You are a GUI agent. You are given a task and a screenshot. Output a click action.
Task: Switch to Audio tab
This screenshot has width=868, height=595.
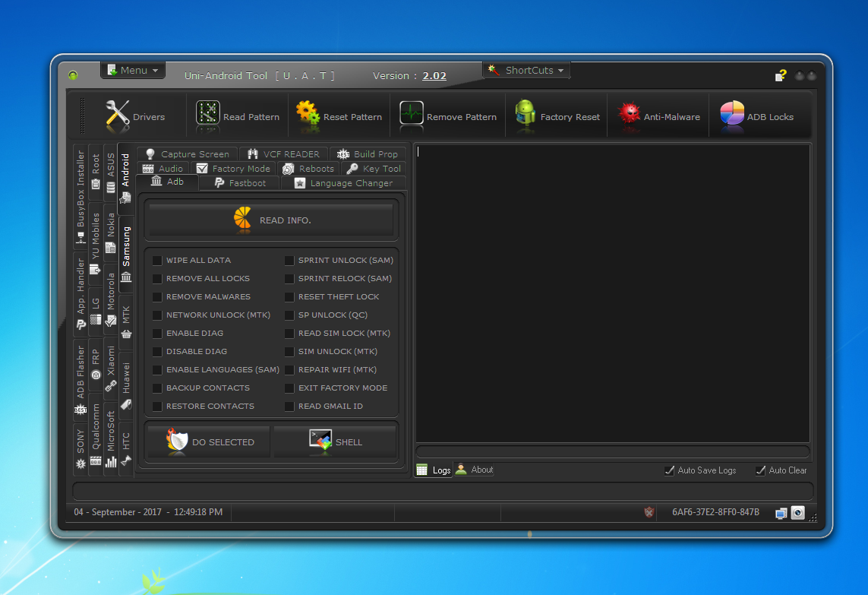[163, 169]
